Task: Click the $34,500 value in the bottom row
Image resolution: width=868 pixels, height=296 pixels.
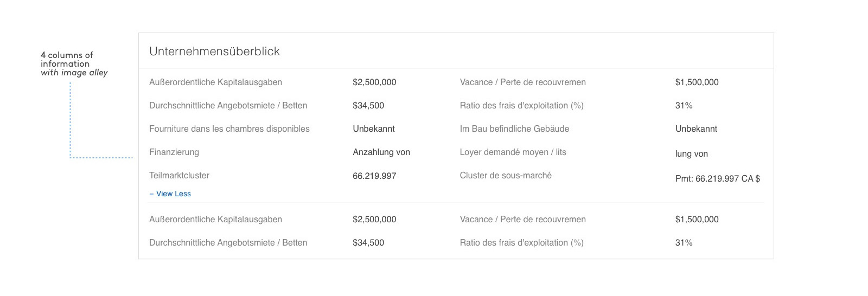Action: click(x=368, y=243)
